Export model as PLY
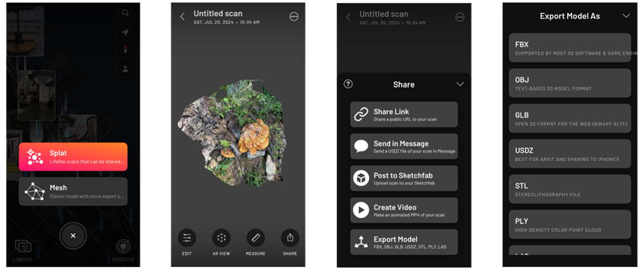 [x=570, y=225]
